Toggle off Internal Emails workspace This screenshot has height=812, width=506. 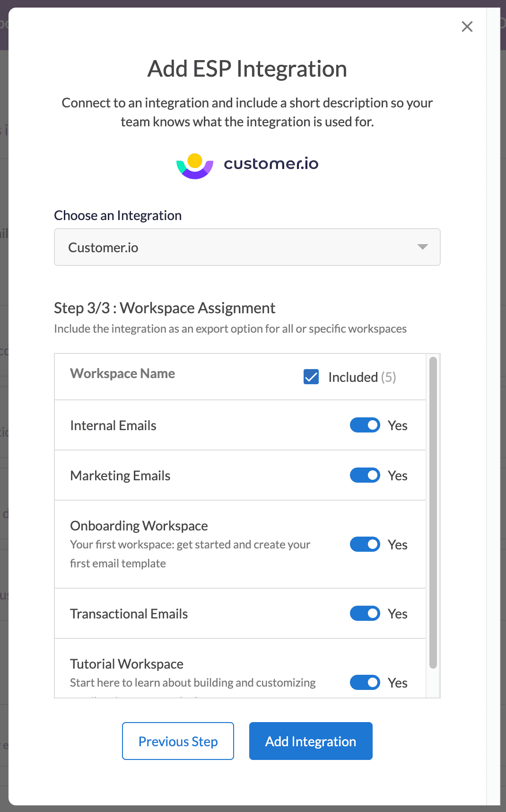coord(365,425)
